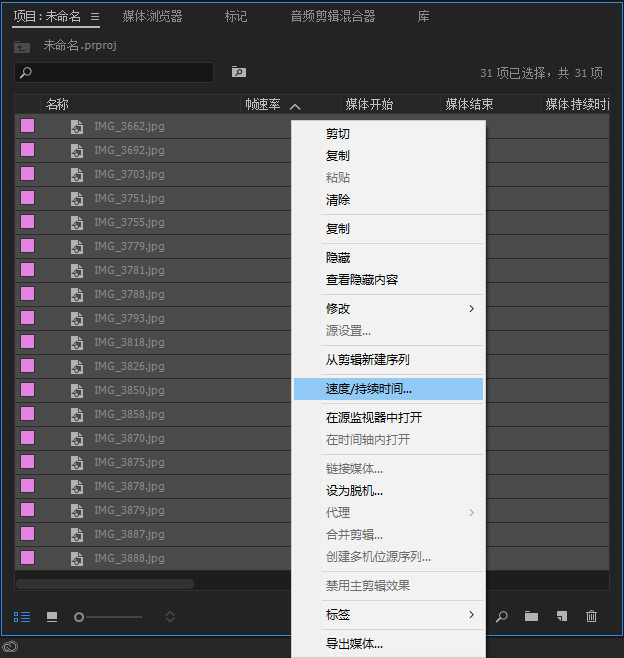Viewport: 624px width, 658px height.
Task: Select file IMG_3887.jpg
Action: point(129,535)
